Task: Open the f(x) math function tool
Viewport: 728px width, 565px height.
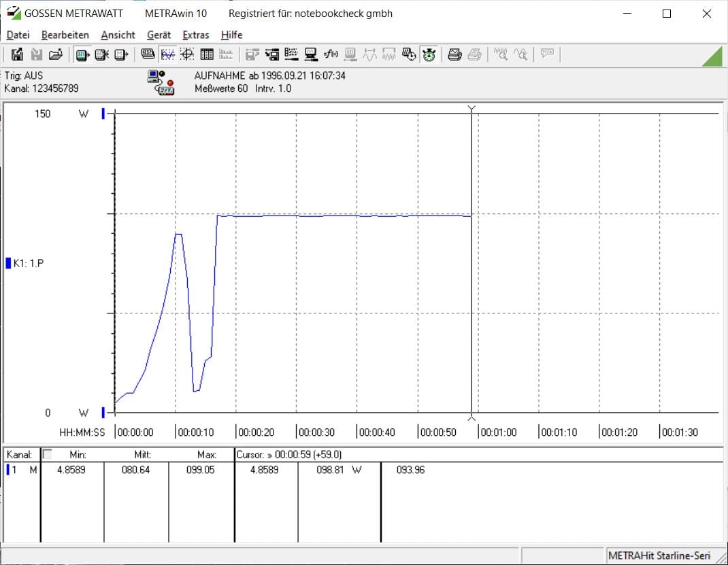Action: 331,54
